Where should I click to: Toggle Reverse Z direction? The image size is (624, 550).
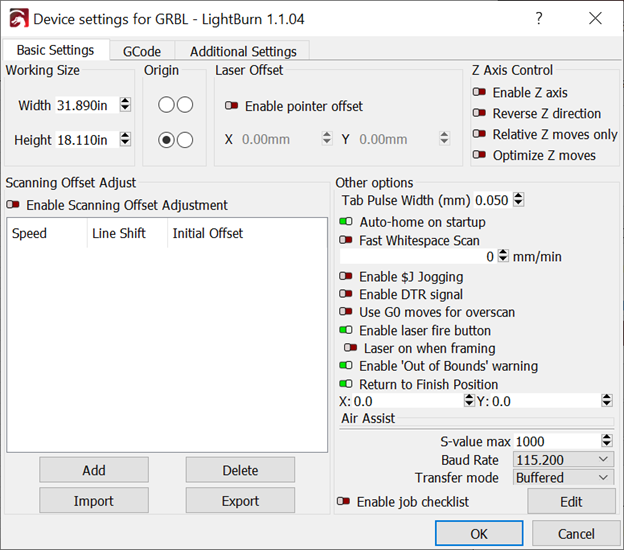tap(479, 113)
